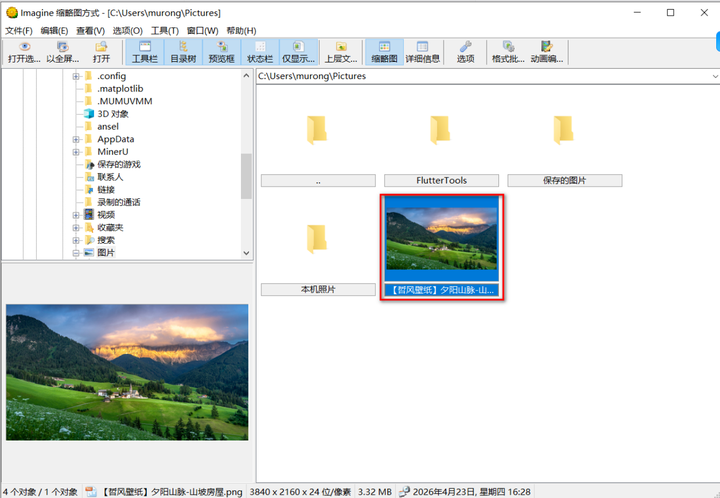The height and width of the screenshot is (498, 720).
Task: Switch to 详细信息 details view
Action: pyautogui.click(x=422, y=52)
